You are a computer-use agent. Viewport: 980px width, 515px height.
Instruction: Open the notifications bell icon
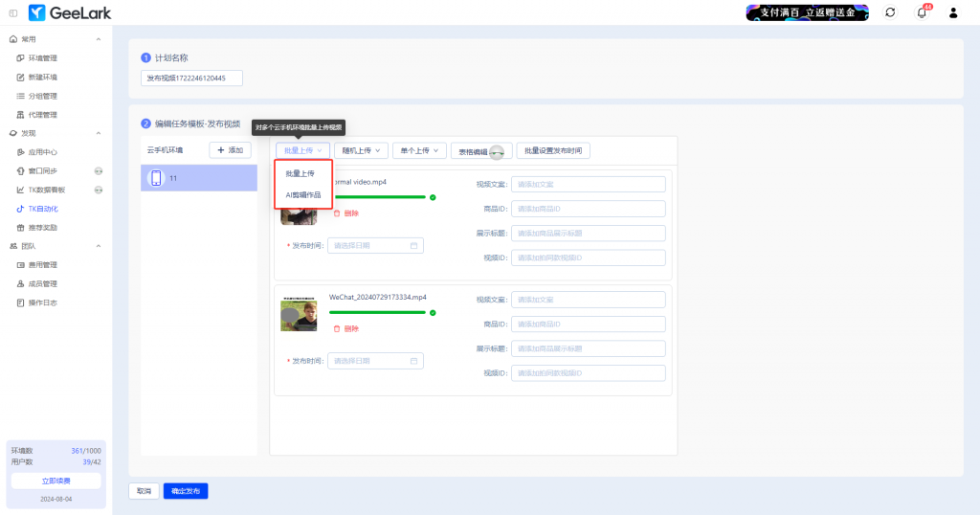(x=922, y=12)
